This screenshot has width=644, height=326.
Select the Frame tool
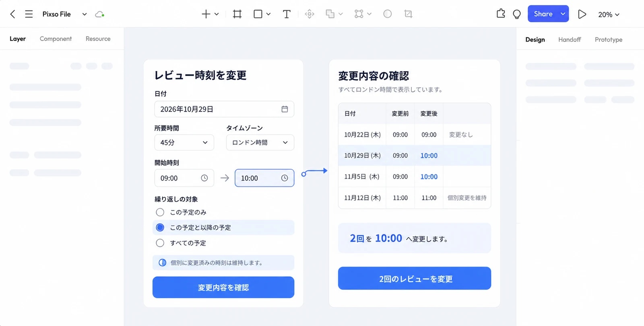click(x=237, y=14)
